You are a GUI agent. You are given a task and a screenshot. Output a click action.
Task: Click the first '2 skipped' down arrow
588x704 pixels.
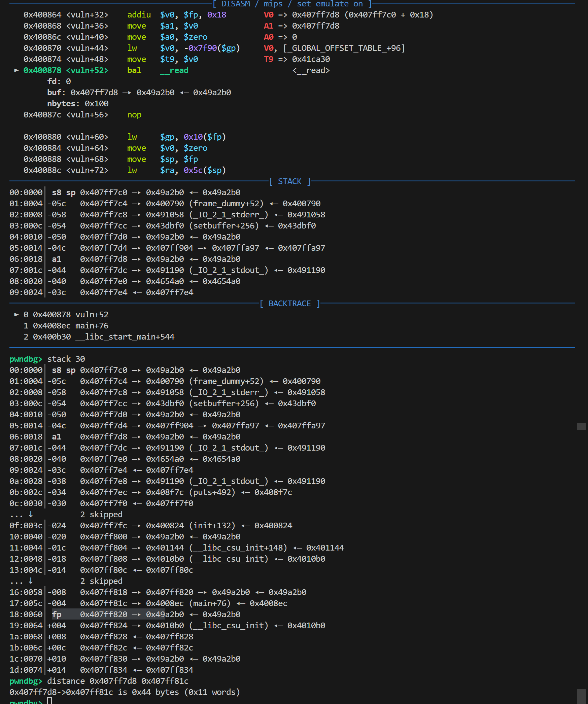coord(31,514)
